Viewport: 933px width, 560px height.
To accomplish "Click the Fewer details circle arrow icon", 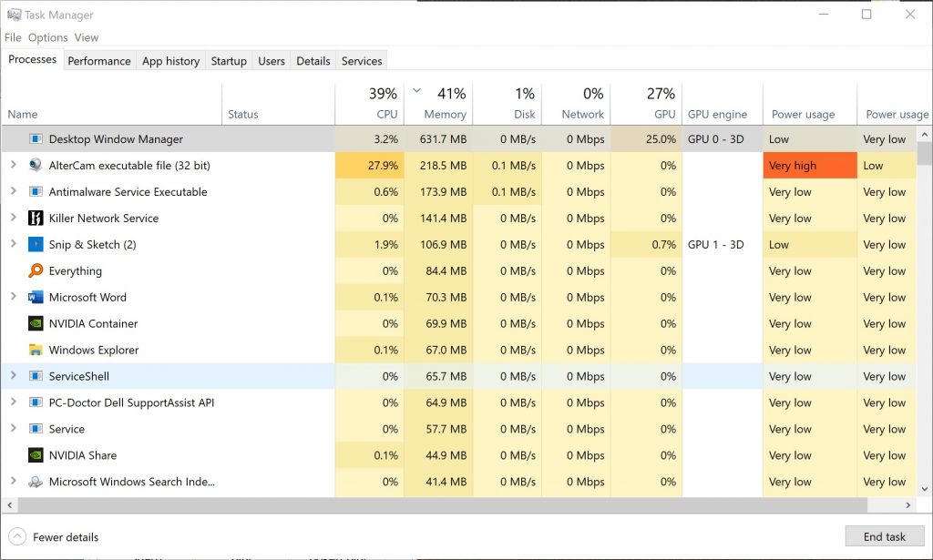I will (17, 537).
